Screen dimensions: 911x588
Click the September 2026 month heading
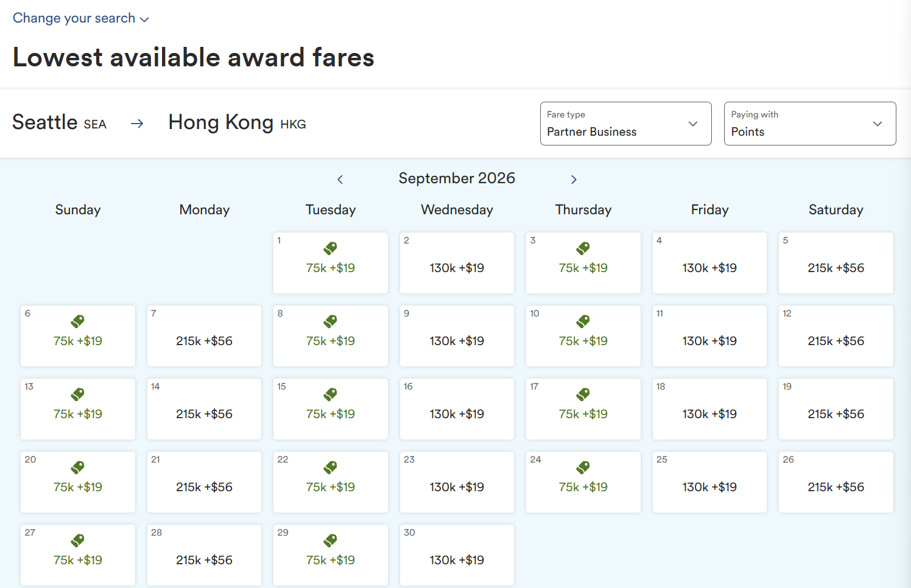tap(457, 178)
